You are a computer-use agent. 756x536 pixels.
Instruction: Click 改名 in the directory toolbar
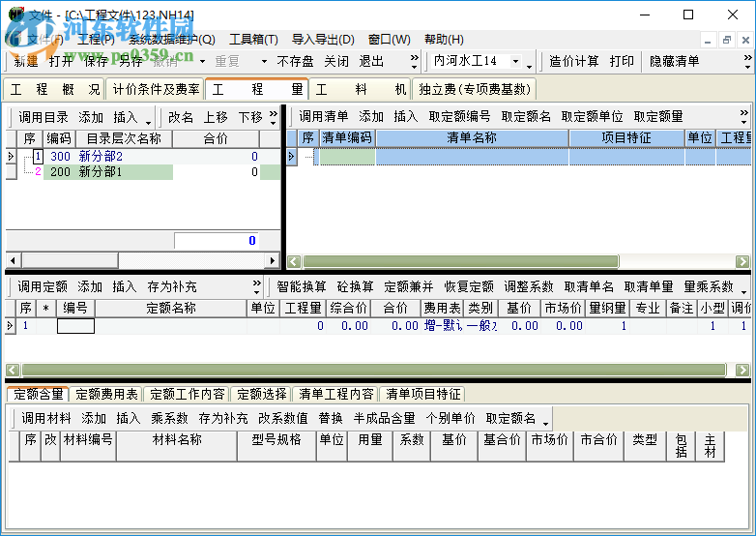[x=181, y=117]
